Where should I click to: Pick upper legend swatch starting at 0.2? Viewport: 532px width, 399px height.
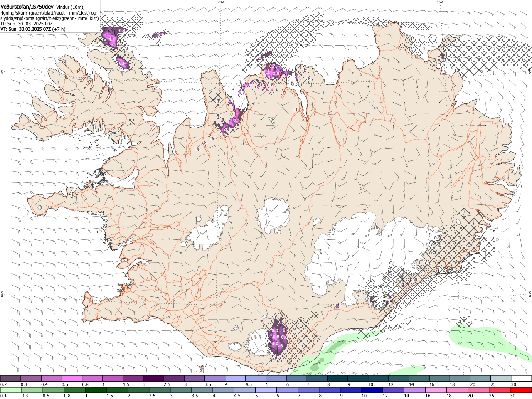10,379
